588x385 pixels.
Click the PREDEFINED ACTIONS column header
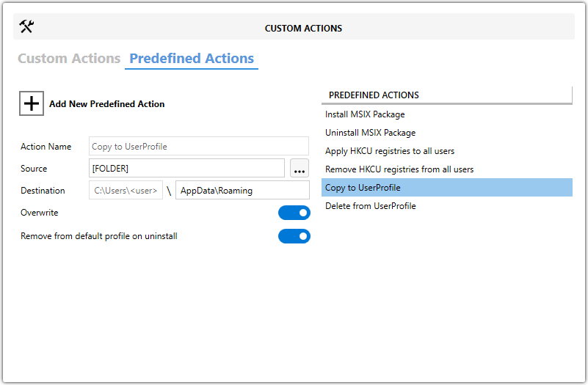pyautogui.click(x=447, y=95)
